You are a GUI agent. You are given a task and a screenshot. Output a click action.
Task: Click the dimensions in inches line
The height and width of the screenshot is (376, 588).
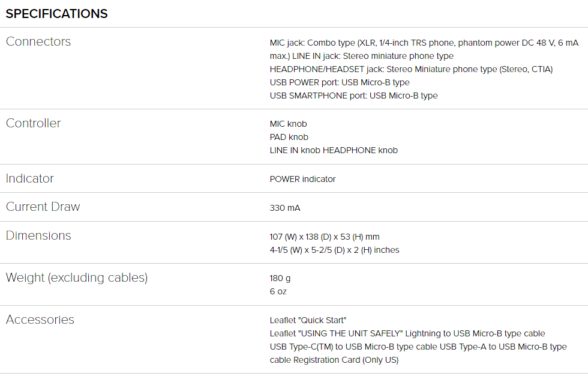pyautogui.click(x=335, y=250)
